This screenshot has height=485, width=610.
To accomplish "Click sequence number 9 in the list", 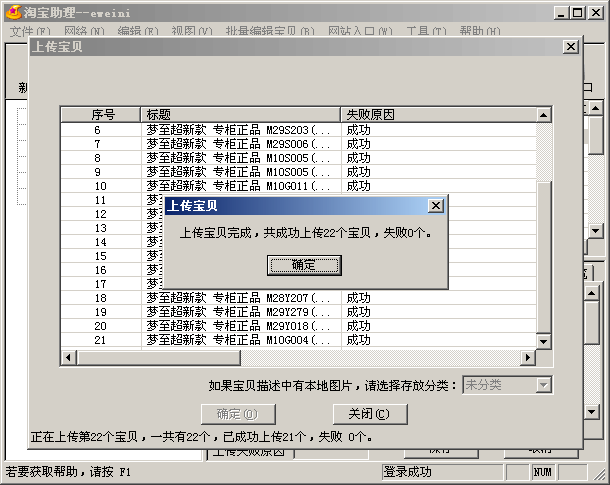I will point(98,172).
